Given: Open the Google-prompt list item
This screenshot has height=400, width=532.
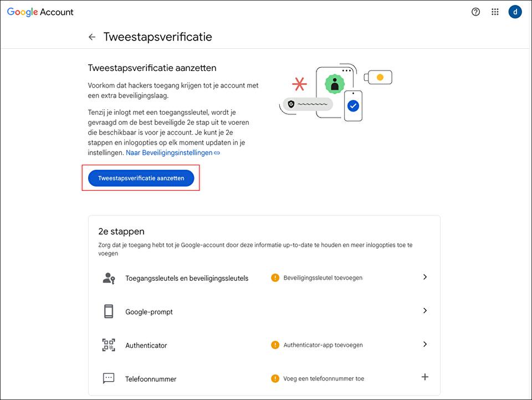Looking at the screenshot, I should (x=149, y=312).
